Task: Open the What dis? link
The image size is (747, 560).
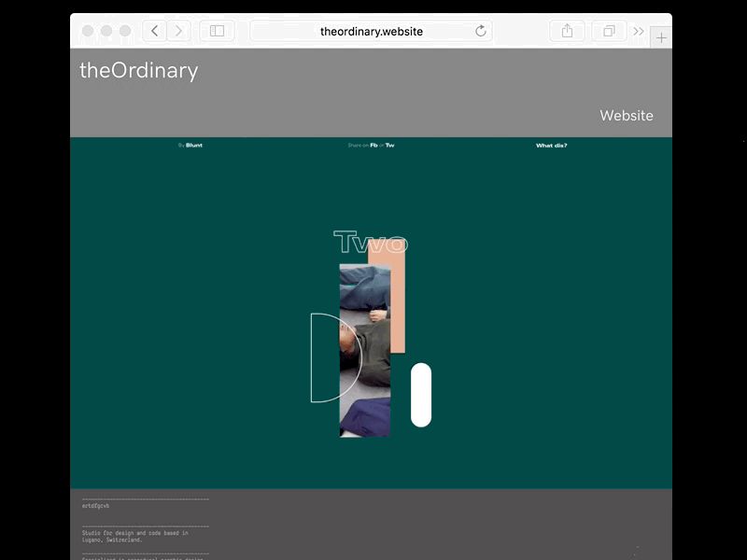Action: [552, 146]
